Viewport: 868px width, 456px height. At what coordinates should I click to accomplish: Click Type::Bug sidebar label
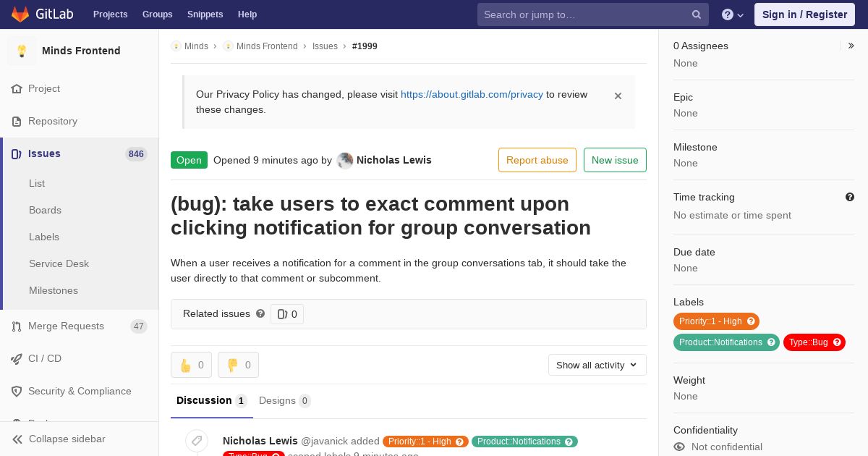coord(808,342)
